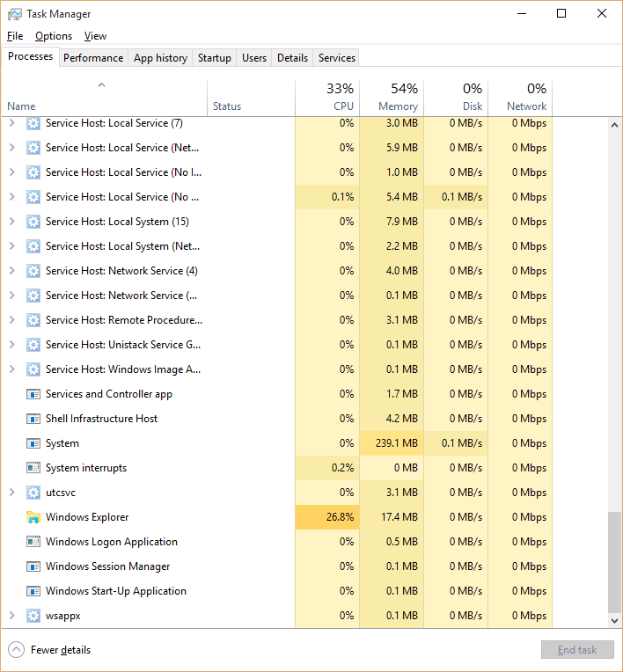Viewport: 623px width, 672px height.
Task: Expand Service Host: Remote Procedure group
Action: (12, 320)
